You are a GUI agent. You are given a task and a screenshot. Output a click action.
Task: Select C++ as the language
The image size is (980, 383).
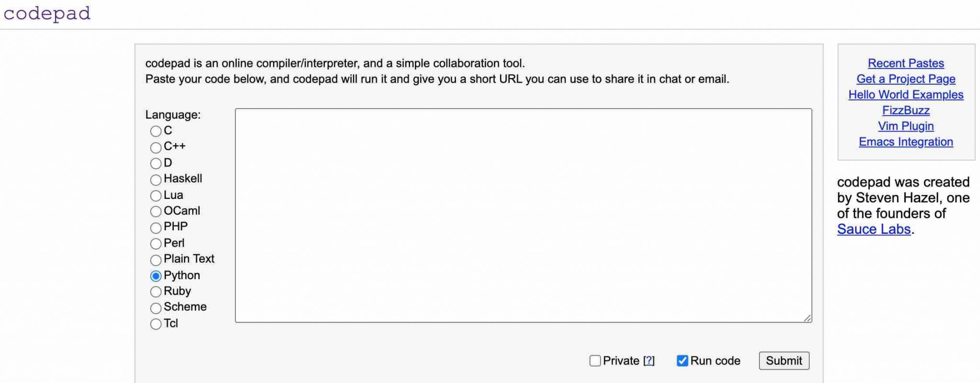pyautogui.click(x=155, y=147)
